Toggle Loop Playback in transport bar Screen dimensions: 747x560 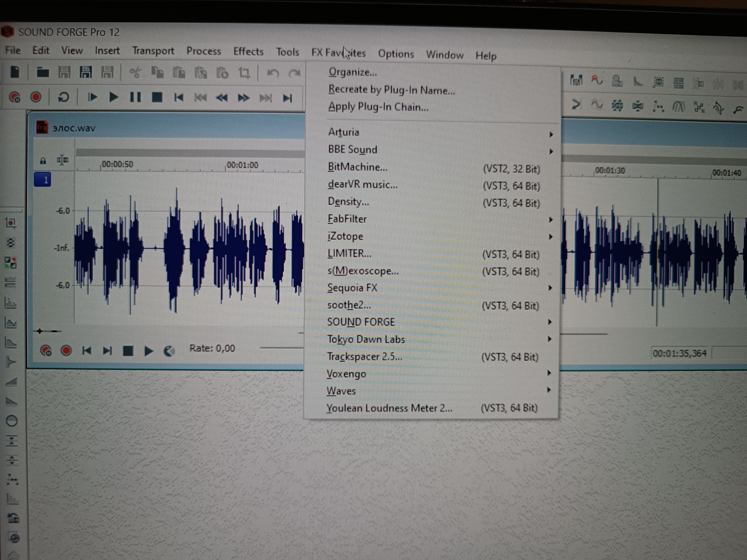63,98
